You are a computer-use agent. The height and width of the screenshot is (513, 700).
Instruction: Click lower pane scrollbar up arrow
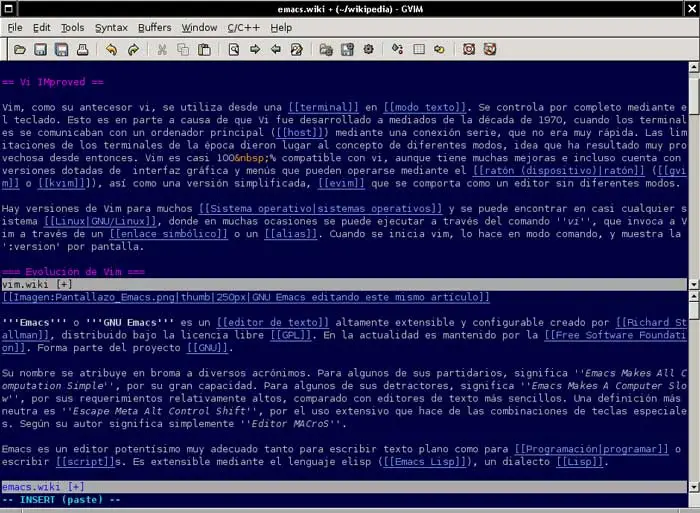pos(693,296)
